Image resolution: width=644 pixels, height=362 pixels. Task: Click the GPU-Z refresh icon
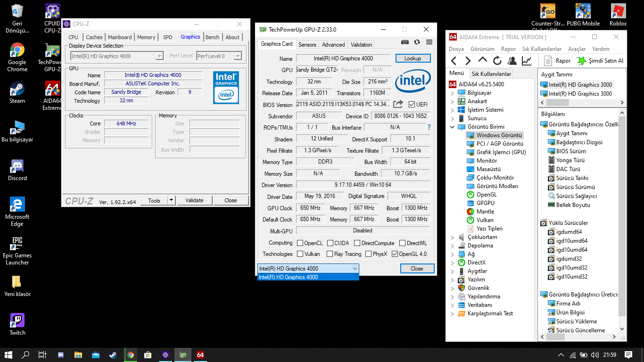(417, 42)
